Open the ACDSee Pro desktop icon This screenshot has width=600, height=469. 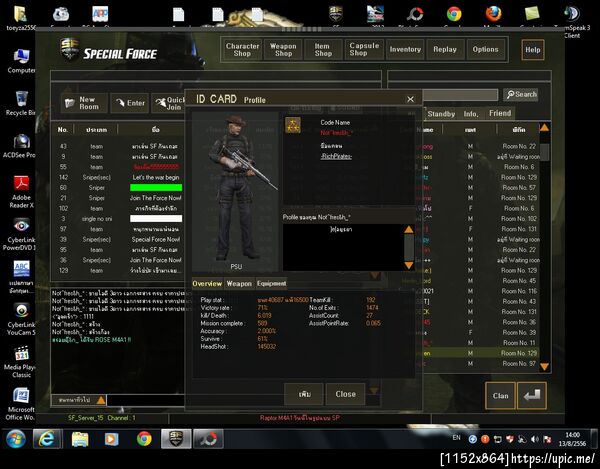[x=20, y=146]
